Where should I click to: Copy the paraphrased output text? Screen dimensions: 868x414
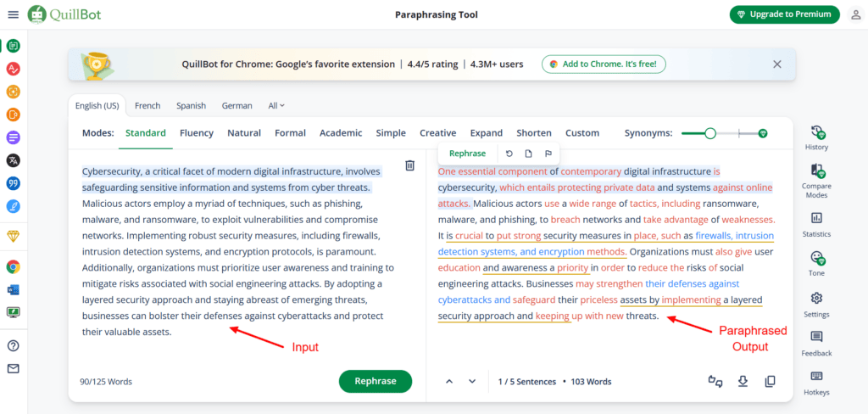(x=770, y=381)
